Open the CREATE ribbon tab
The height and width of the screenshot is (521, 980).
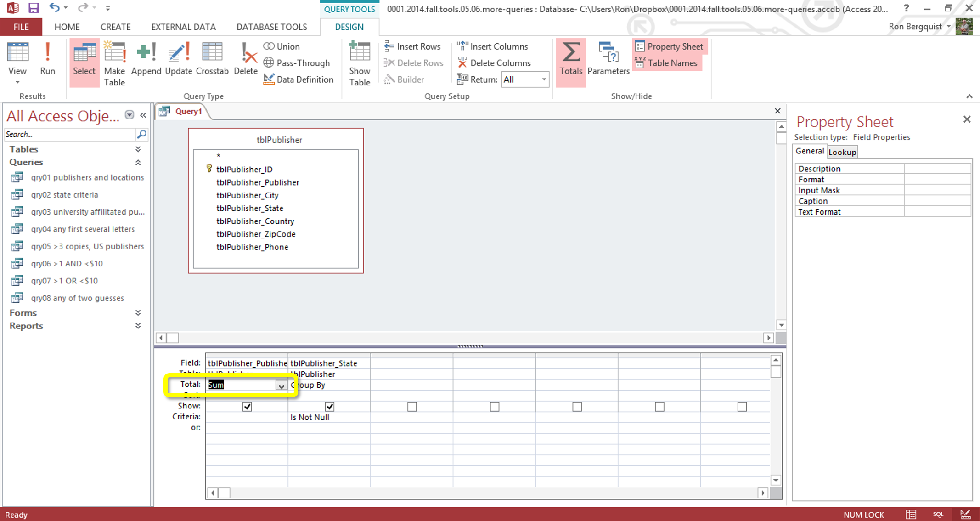(115, 27)
